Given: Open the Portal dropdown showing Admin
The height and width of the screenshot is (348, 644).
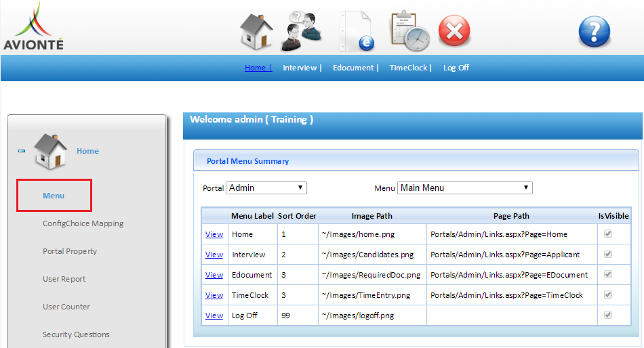Looking at the screenshot, I should (266, 188).
